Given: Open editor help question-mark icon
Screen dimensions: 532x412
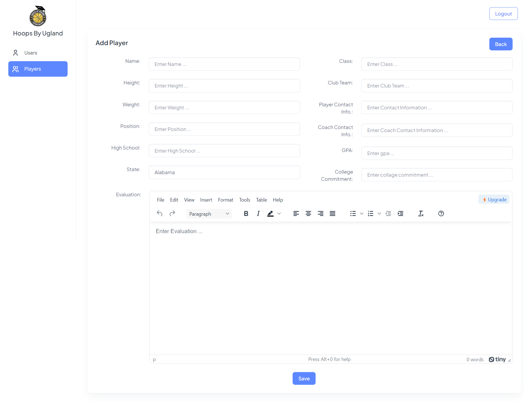Looking at the screenshot, I should click(x=441, y=213).
